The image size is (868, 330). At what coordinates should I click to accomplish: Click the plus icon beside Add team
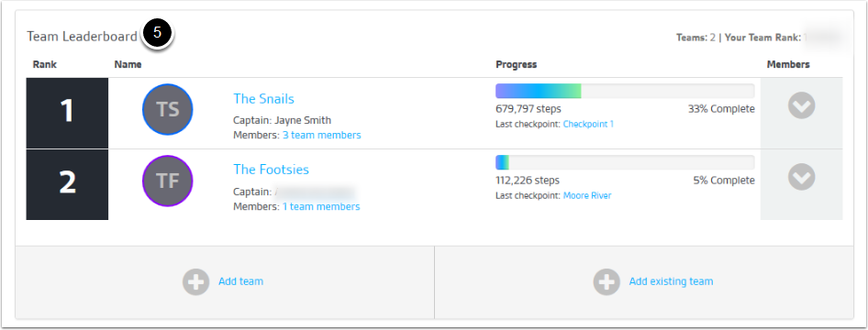point(196,282)
